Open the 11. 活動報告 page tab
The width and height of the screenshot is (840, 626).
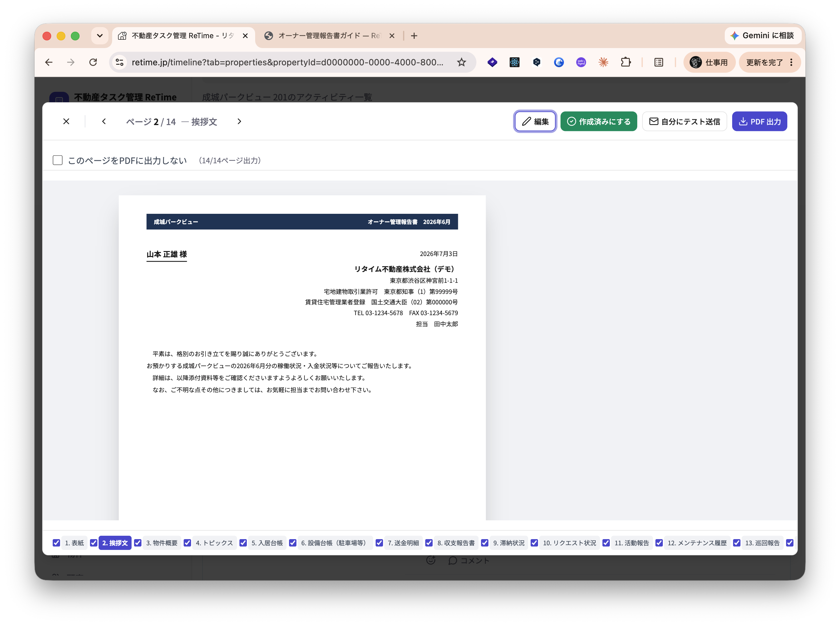tap(631, 543)
